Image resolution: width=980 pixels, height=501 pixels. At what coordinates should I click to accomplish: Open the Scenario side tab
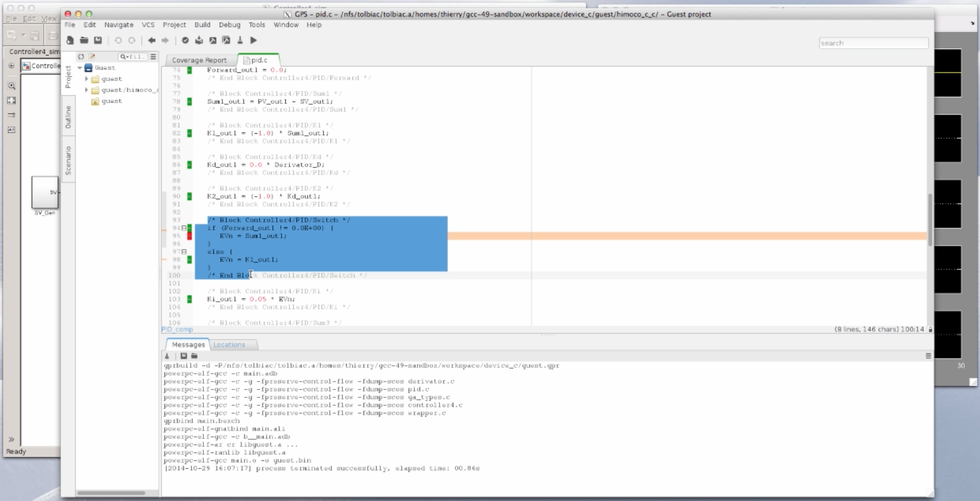point(68,160)
